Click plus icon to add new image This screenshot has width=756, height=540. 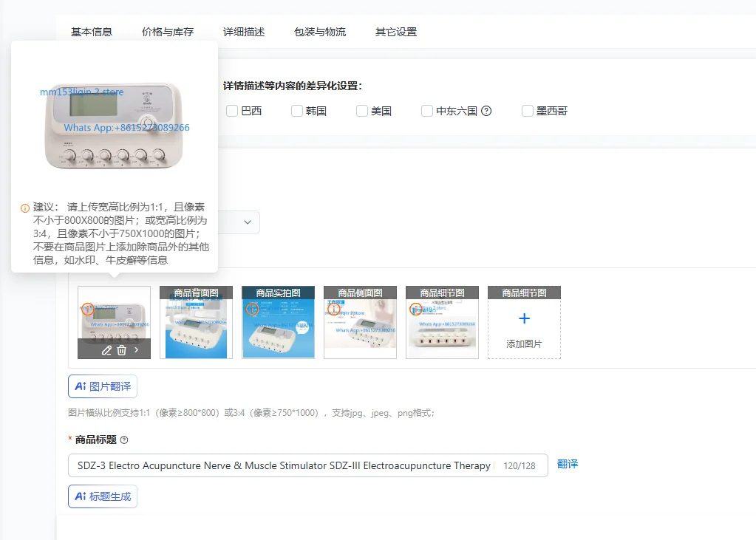tap(524, 318)
